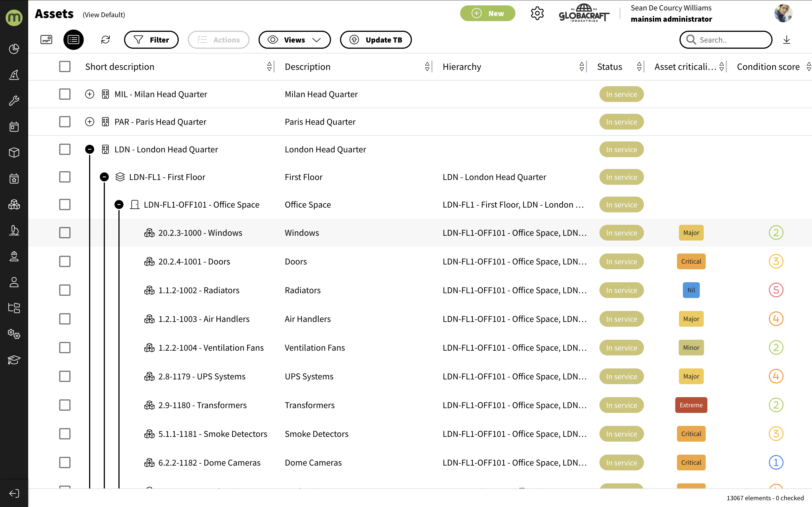Open the graduation cap sidebar icon

(x=14, y=360)
